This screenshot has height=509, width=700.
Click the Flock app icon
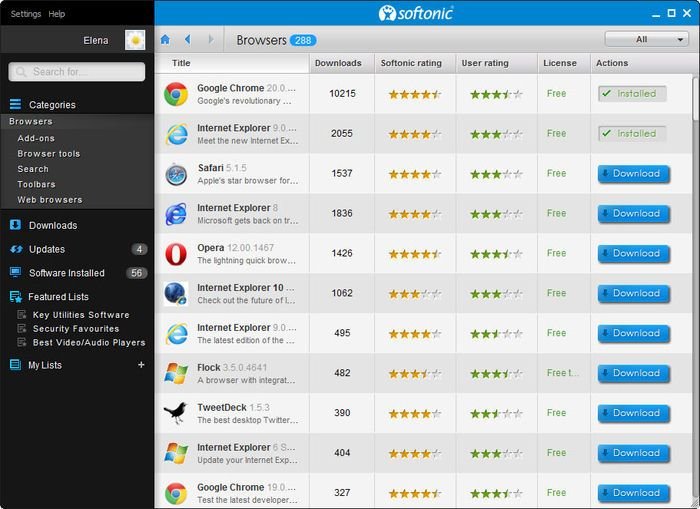(176, 373)
